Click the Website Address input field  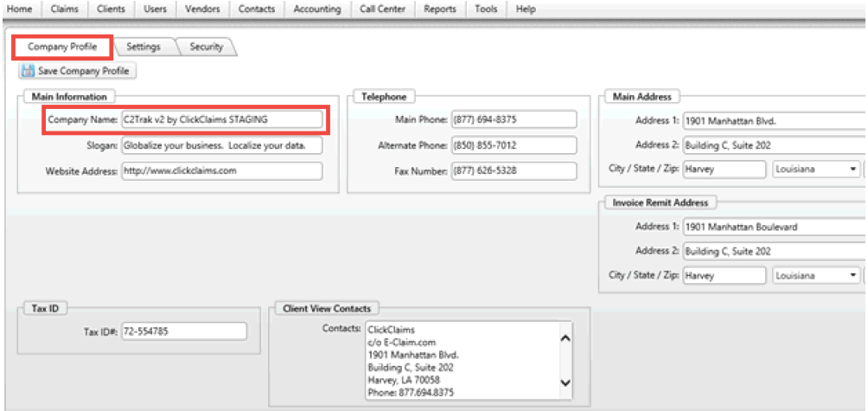[222, 171]
